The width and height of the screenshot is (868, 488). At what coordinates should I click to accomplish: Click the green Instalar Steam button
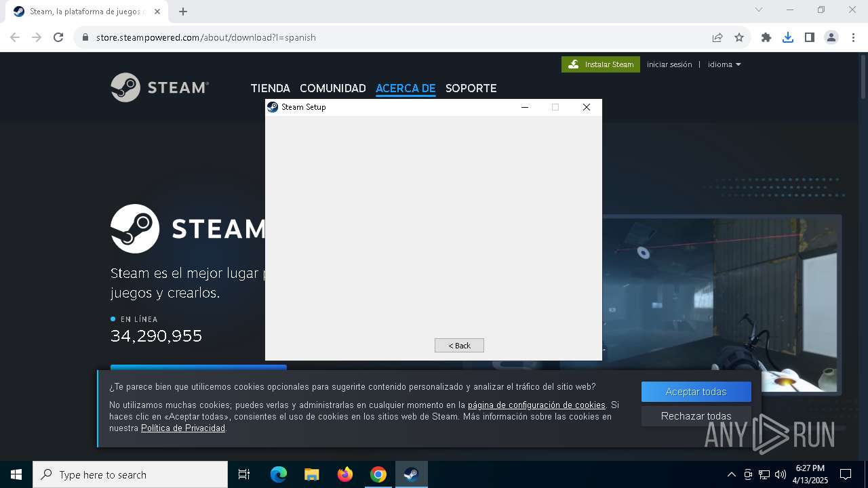coord(601,64)
